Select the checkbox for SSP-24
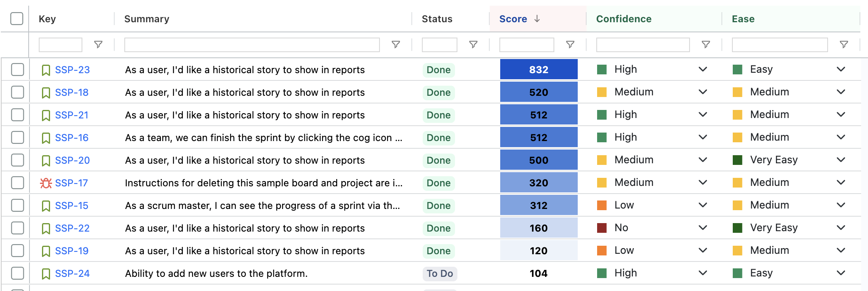The width and height of the screenshot is (868, 291). click(x=17, y=273)
